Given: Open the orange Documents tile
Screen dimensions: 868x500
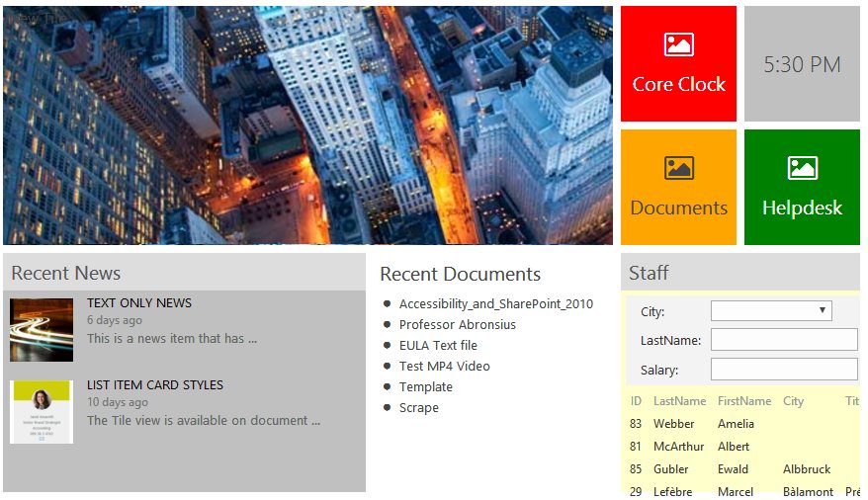Looking at the screenshot, I should pyautogui.click(x=678, y=187).
